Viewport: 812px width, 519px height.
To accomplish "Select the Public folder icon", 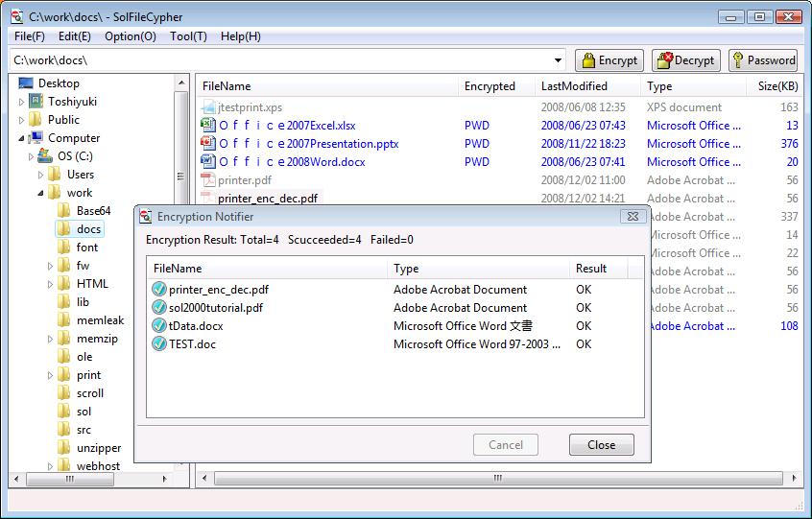I will pyautogui.click(x=36, y=120).
